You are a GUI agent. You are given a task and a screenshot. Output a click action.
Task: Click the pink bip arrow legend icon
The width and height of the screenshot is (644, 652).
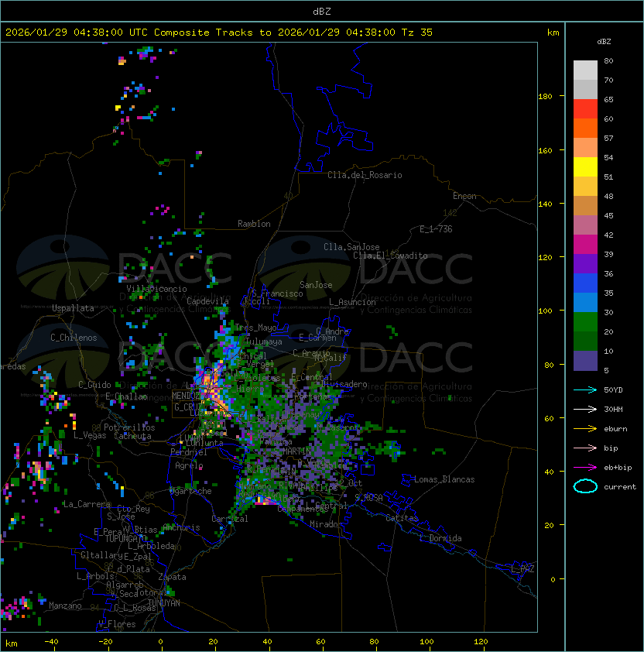tap(585, 448)
